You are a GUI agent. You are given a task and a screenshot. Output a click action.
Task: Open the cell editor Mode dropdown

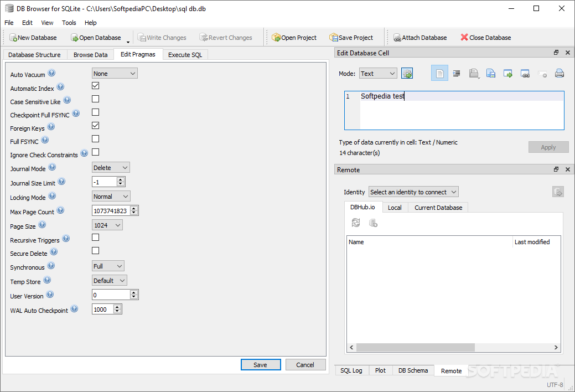tap(378, 74)
